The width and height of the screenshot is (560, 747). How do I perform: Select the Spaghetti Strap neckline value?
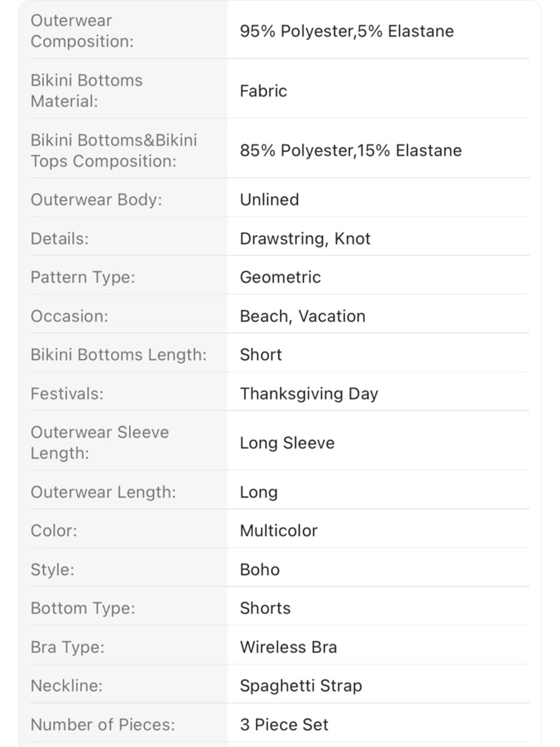click(301, 686)
